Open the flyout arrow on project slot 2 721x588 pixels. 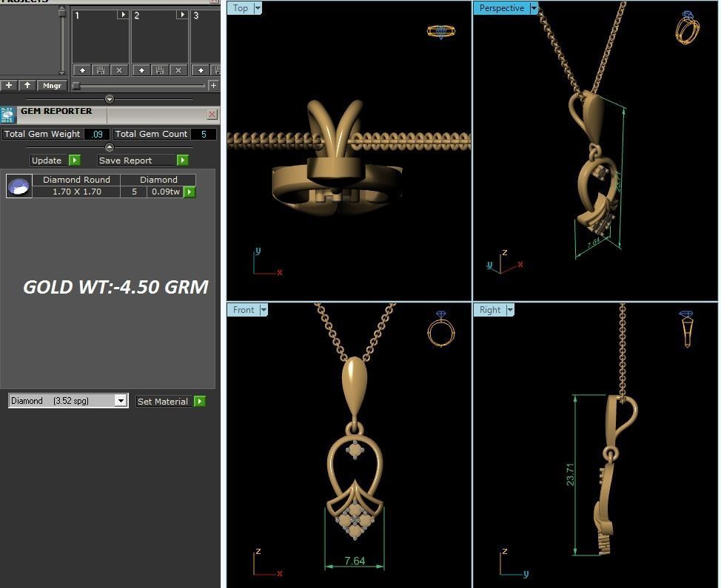(x=181, y=15)
